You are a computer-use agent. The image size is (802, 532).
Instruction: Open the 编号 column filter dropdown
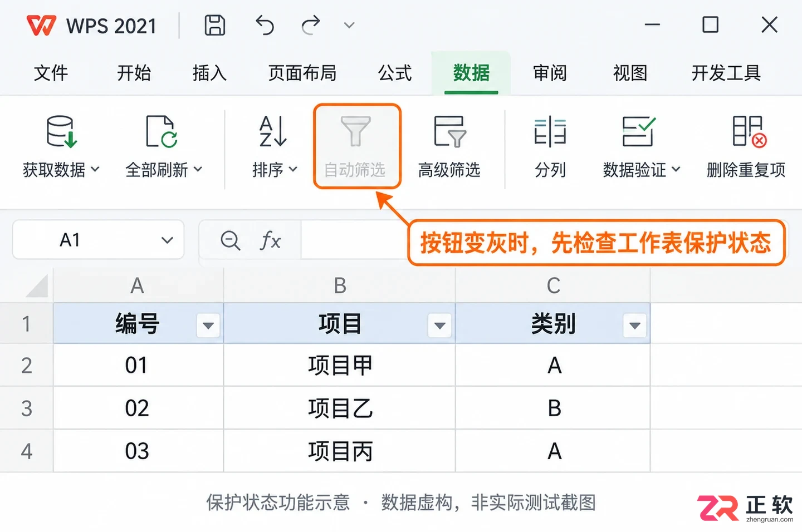click(x=208, y=326)
